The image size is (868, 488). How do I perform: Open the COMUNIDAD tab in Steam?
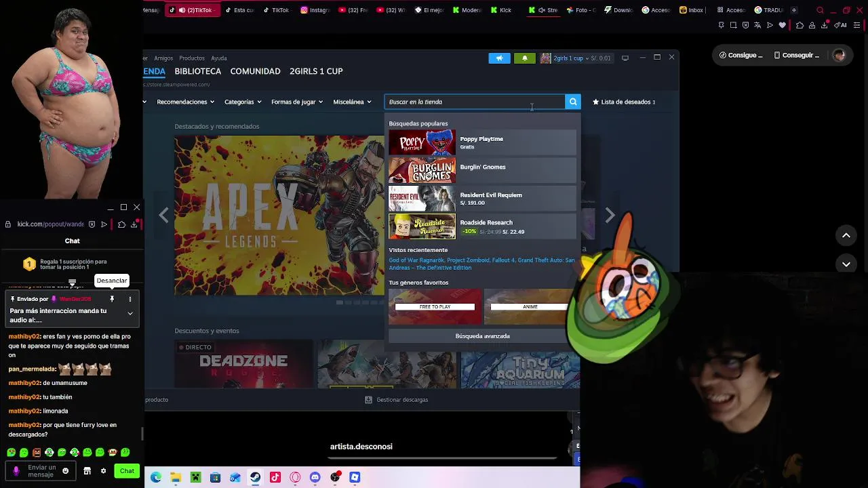tap(255, 71)
